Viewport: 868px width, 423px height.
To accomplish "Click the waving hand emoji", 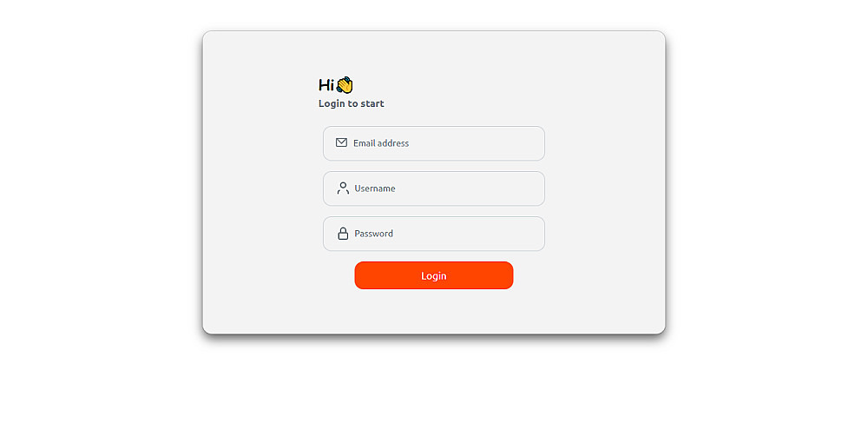I will coord(345,85).
